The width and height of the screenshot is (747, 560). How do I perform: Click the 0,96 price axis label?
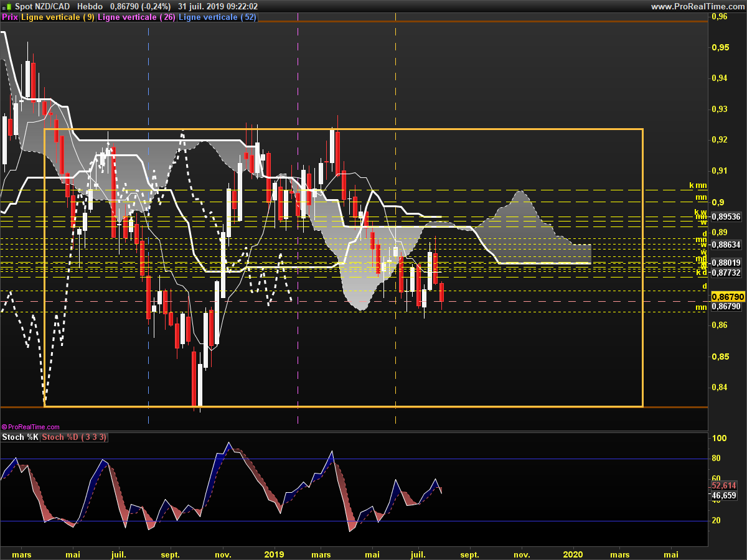pyautogui.click(x=719, y=17)
